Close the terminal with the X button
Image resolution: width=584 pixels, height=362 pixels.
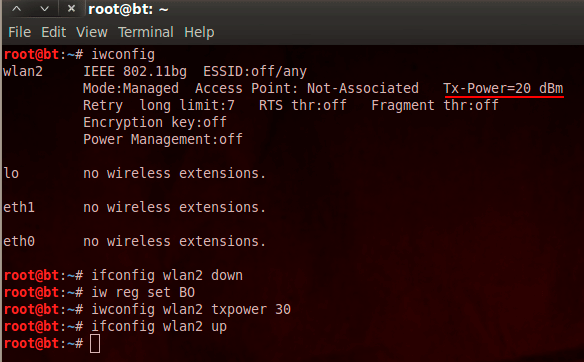click(x=72, y=9)
